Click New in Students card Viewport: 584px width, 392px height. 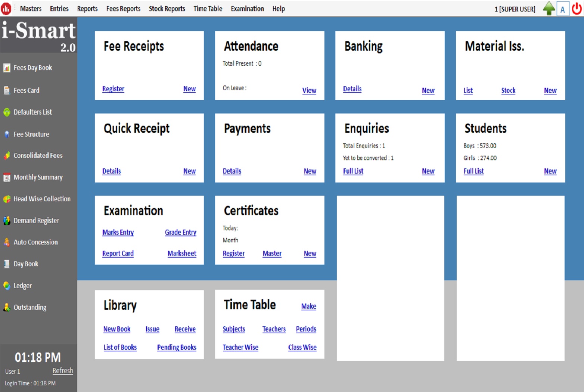point(550,171)
